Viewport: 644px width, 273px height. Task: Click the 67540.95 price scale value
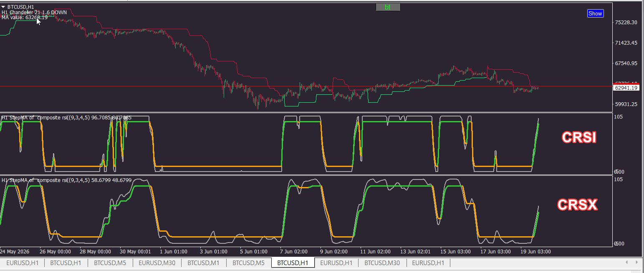click(x=626, y=63)
